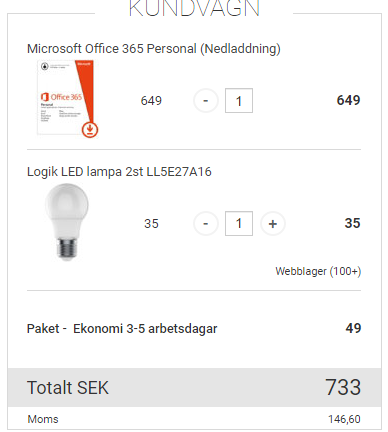Click the total amount 733
This screenshot has width=388, height=432.
coord(343,387)
